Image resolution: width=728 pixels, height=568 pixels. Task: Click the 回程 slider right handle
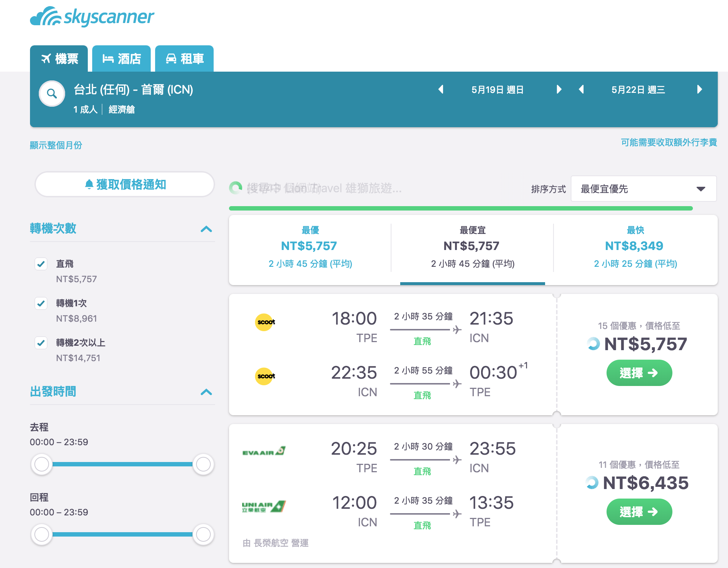tap(203, 534)
